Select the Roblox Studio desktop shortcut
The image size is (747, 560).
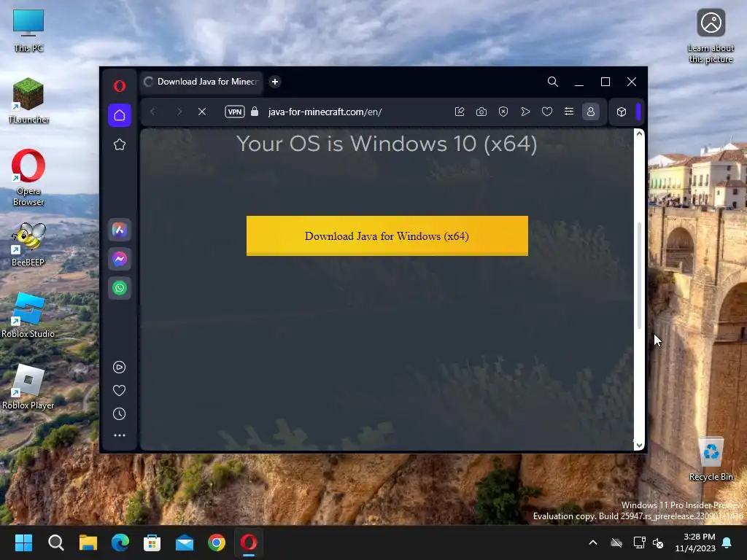(x=28, y=315)
